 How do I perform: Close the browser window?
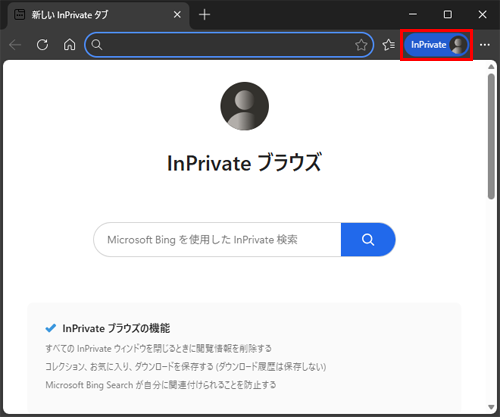[482, 14]
